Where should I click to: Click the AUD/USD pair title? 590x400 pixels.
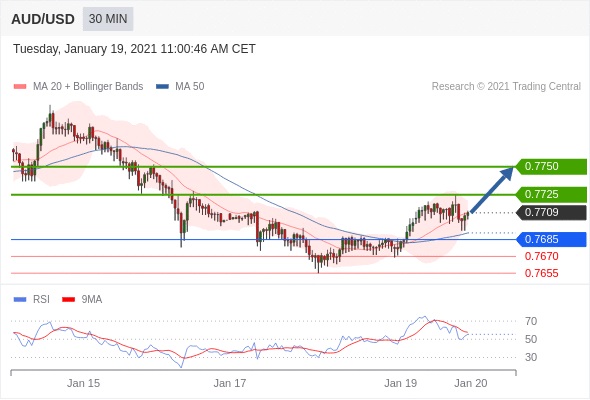[43, 19]
